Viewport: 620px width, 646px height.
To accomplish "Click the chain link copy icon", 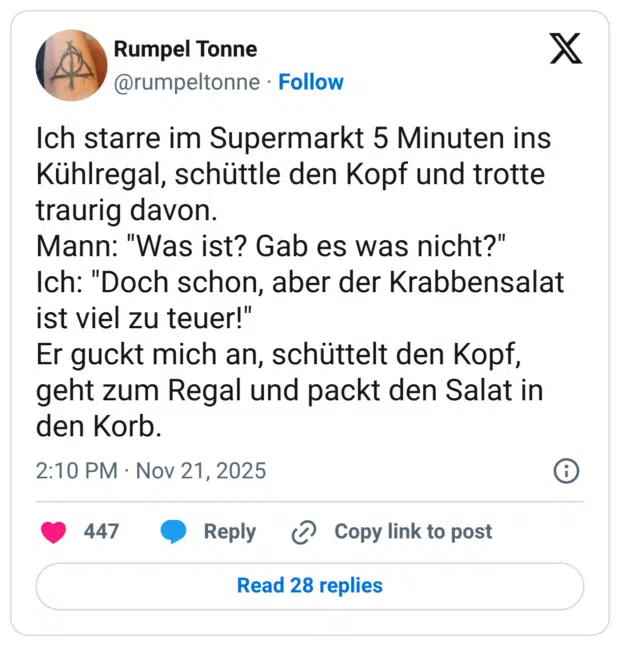I will coord(303,533).
